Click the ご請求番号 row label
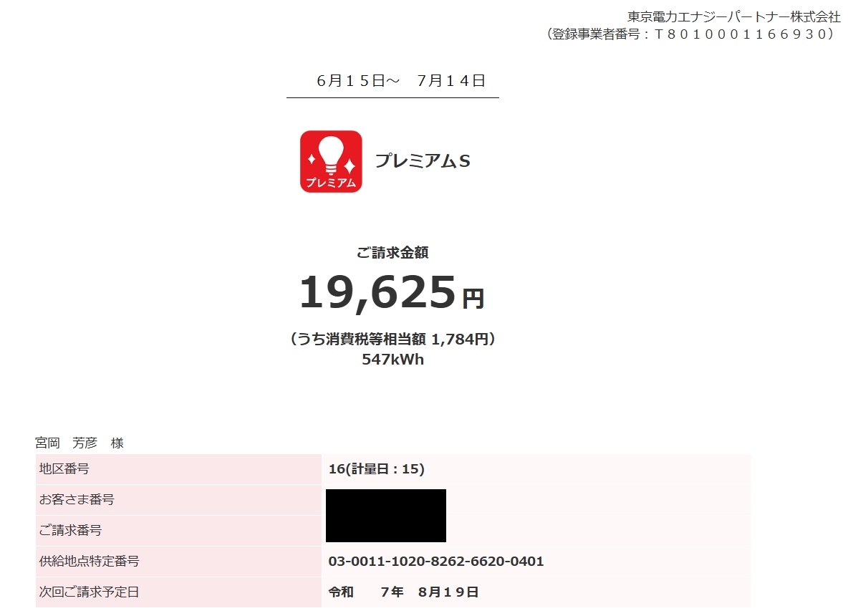The width and height of the screenshot is (848, 616). point(70,531)
